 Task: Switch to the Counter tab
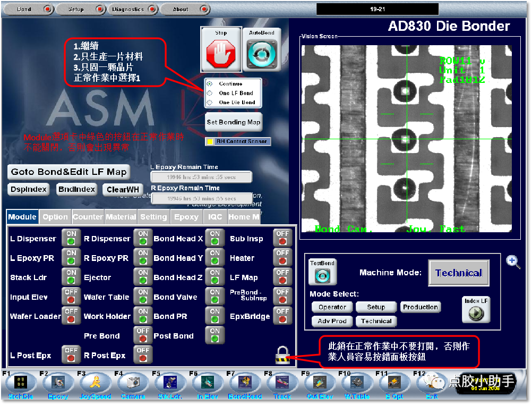point(88,217)
